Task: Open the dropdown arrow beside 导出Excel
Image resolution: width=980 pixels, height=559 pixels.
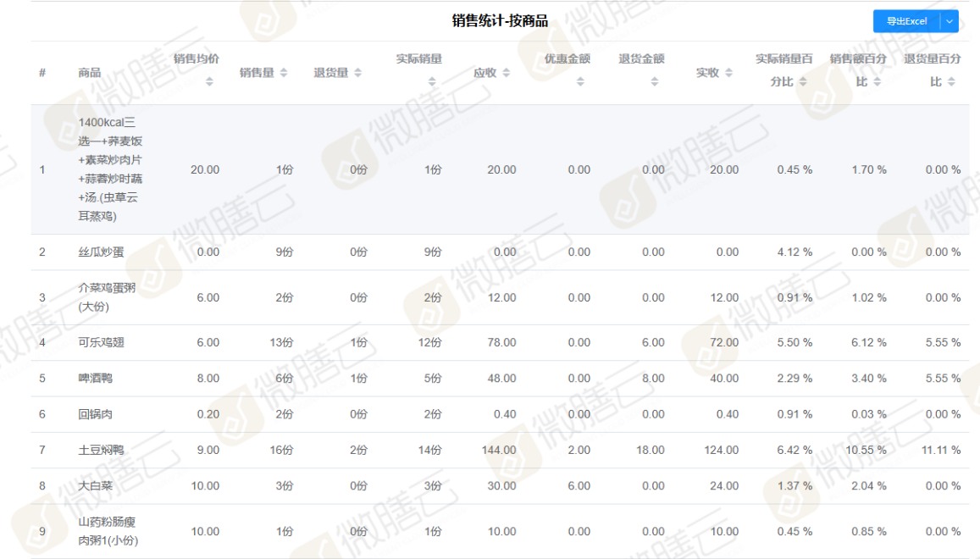Action: (949, 21)
